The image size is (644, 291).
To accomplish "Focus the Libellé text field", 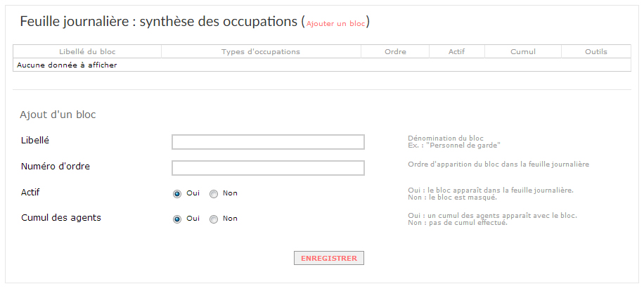I will (x=268, y=142).
